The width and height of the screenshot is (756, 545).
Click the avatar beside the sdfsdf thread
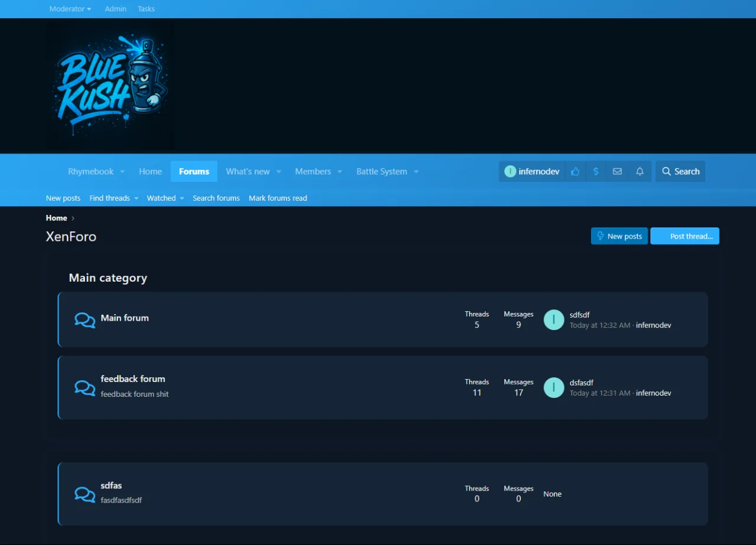[553, 319]
